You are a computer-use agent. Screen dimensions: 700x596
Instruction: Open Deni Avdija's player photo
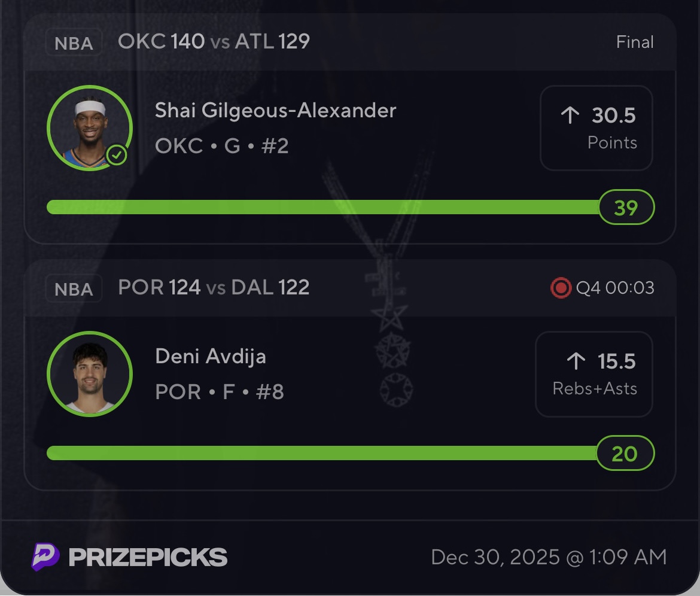[x=90, y=374]
